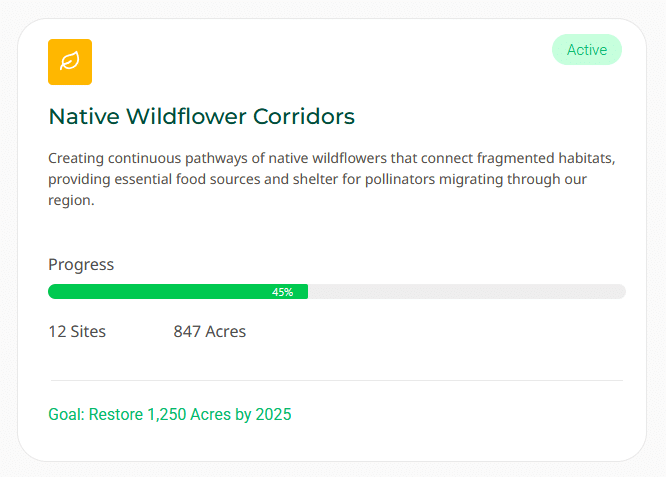Click the 45% progress label
666x477 pixels.
click(x=283, y=292)
